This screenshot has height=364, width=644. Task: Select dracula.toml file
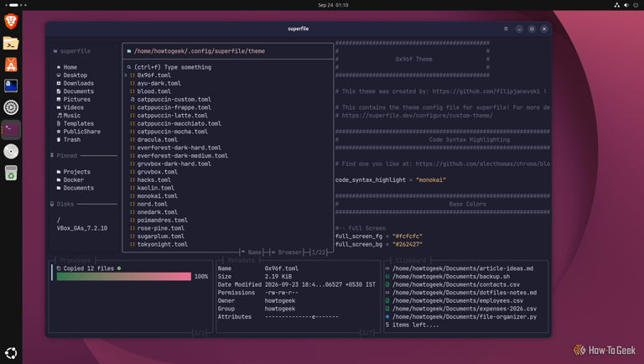point(158,140)
